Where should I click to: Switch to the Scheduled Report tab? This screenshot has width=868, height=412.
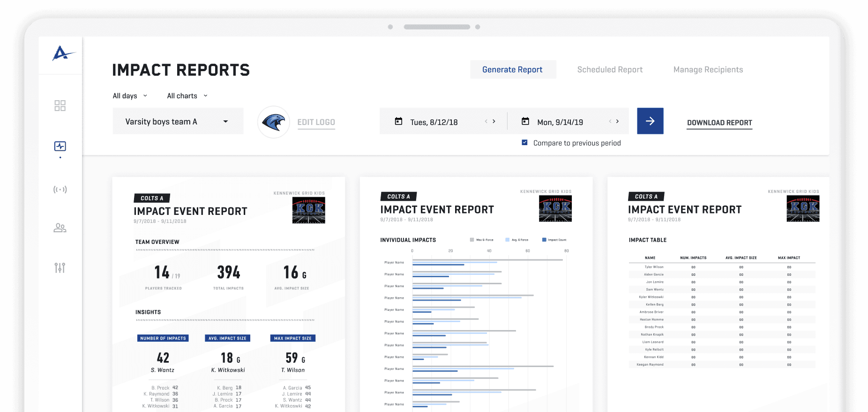tap(610, 70)
